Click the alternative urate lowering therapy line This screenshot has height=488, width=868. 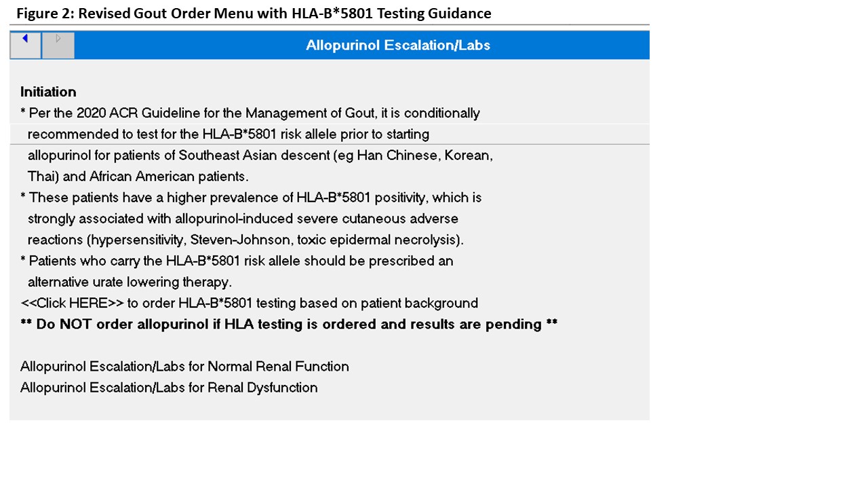pyautogui.click(x=130, y=282)
